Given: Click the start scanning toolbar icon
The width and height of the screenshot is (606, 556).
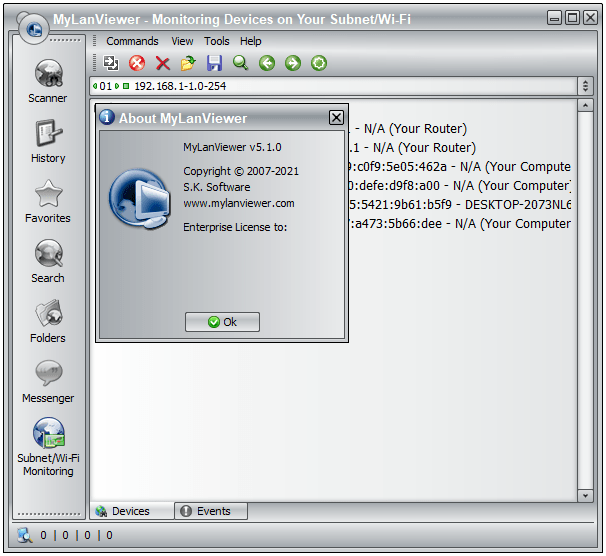Looking at the screenshot, I should (x=111, y=63).
